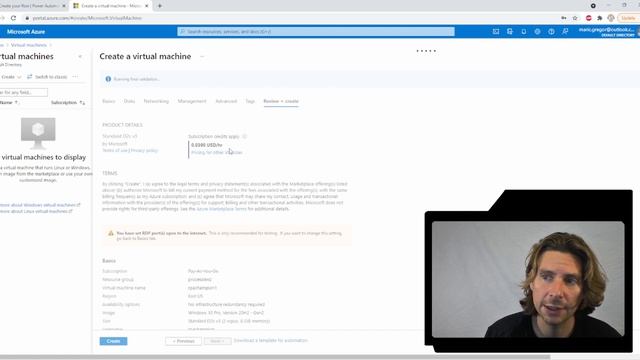Viewport: 640px width, 360px height.
Task: Open the account menu for the outlook user
Action: (608, 31)
